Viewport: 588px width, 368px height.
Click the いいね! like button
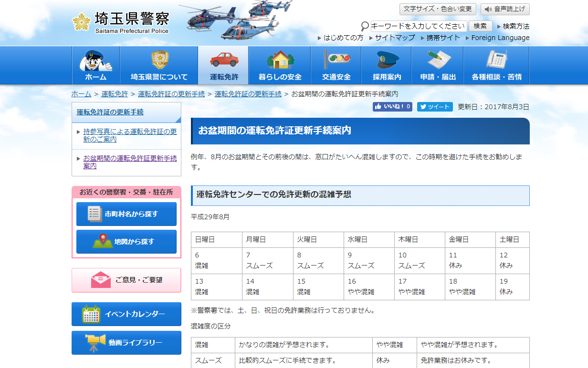pos(392,107)
